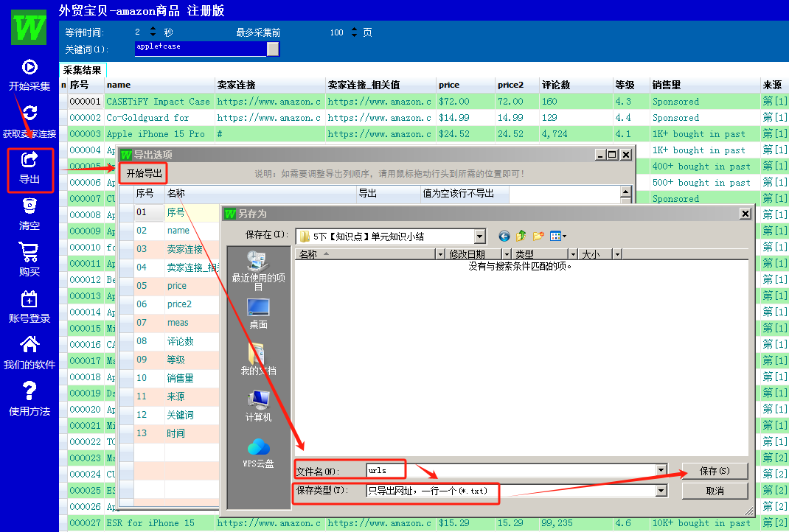Click the 保存 save button

pyautogui.click(x=715, y=471)
